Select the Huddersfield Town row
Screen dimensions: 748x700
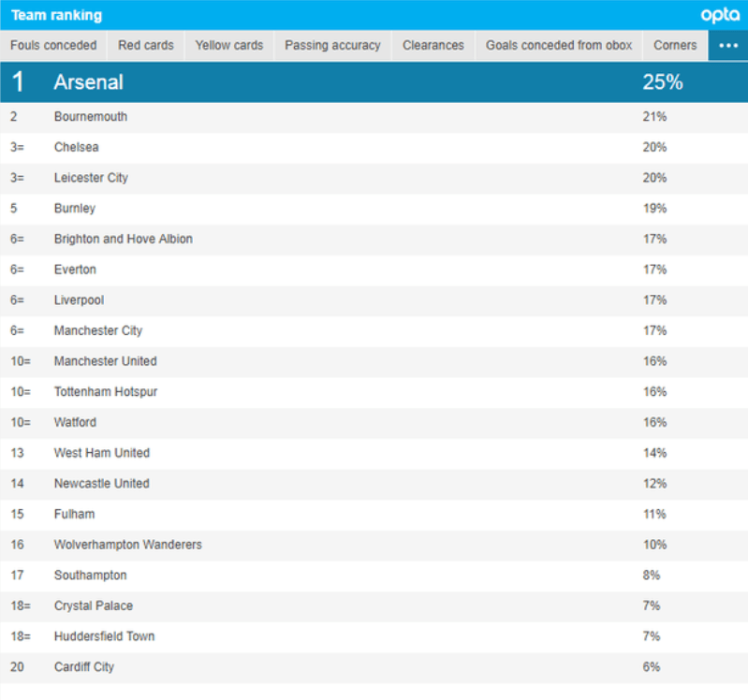374,636
